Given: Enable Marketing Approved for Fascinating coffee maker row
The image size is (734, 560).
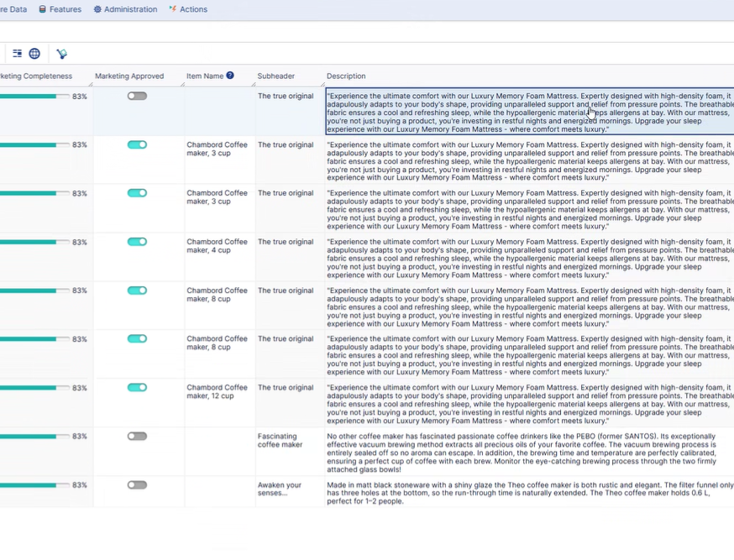Looking at the screenshot, I should [x=137, y=437].
